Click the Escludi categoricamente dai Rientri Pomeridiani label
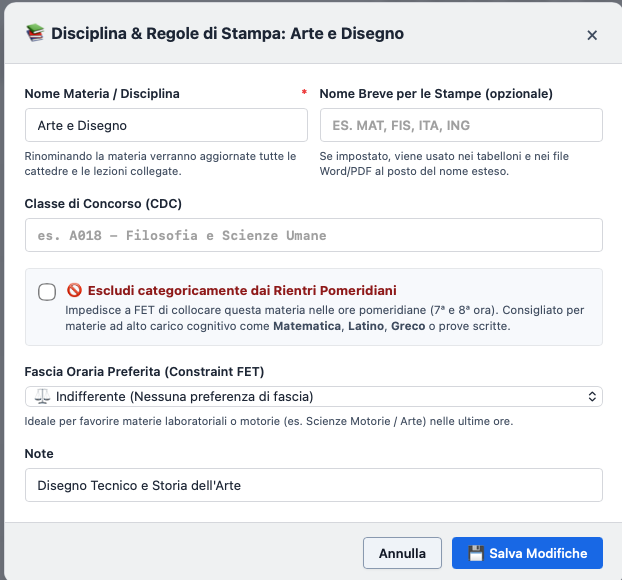The image size is (622, 580). [242, 290]
